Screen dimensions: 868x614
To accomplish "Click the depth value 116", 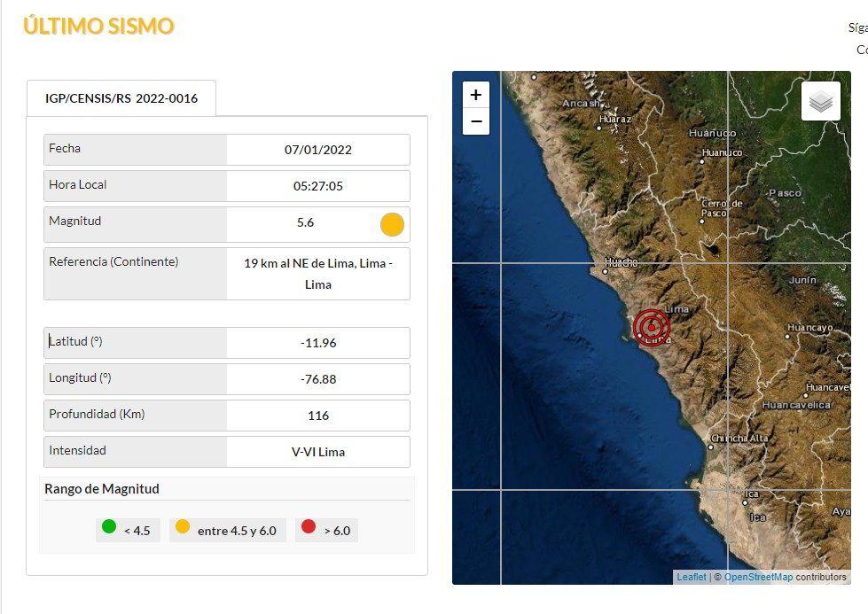I will point(318,416).
